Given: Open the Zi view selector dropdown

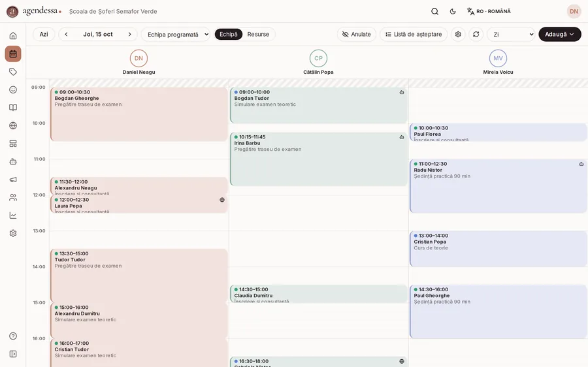Looking at the screenshot, I should (x=511, y=34).
